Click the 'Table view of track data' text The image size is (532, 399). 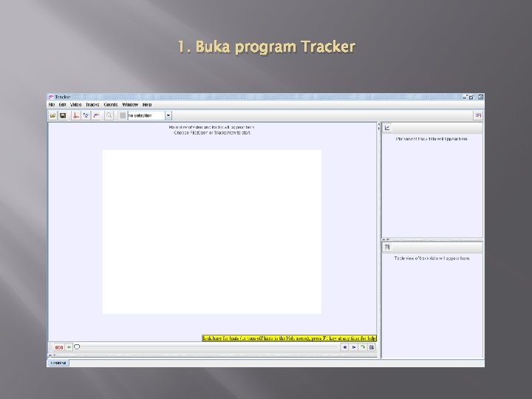pos(432,258)
